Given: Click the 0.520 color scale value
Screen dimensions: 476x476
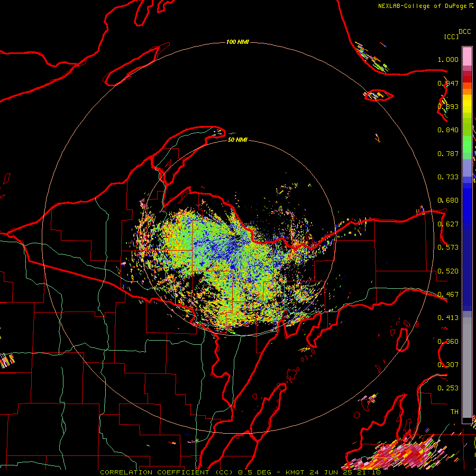Looking at the screenshot, I should [x=448, y=271].
